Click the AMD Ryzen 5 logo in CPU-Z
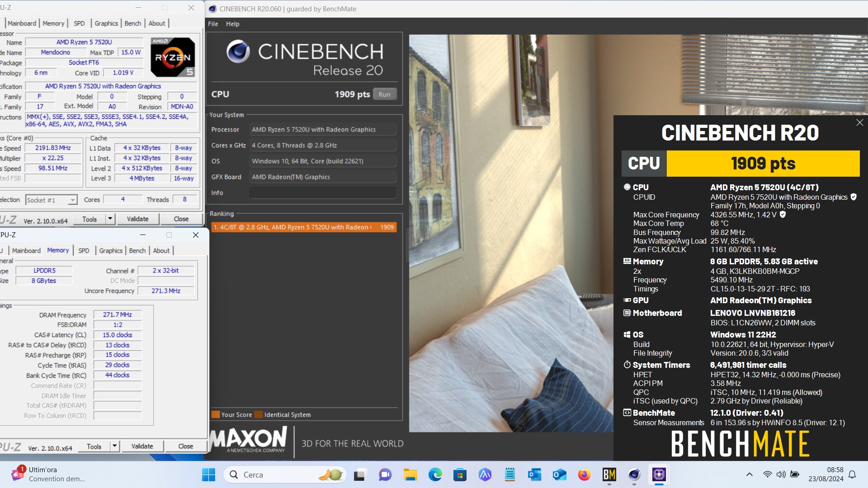Image resolution: width=868 pixels, height=488 pixels. click(173, 57)
